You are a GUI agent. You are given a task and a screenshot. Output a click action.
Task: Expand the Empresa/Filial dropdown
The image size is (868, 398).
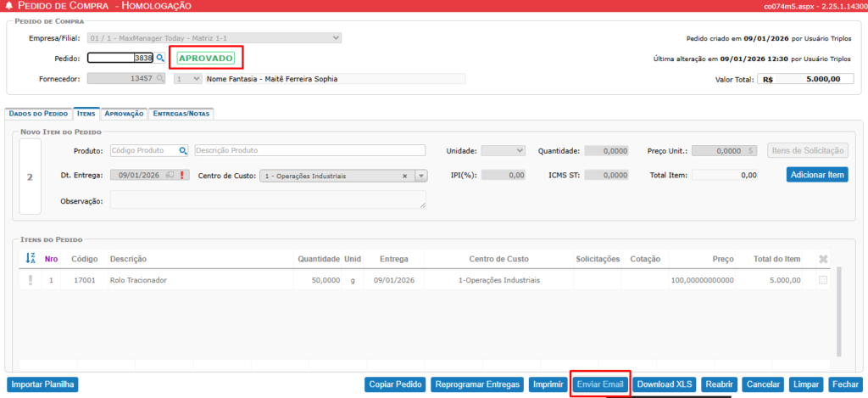point(337,38)
